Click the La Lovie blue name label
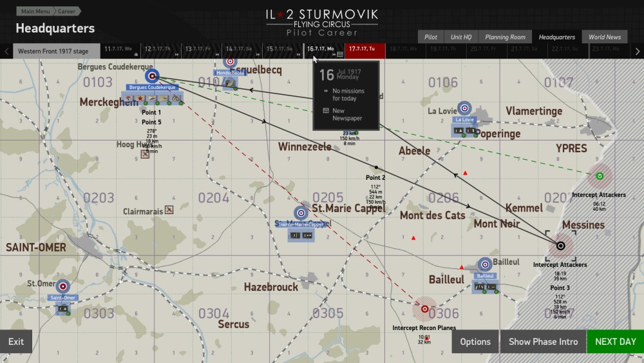Viewport: 644px width, 363px height. pos(464,120)
